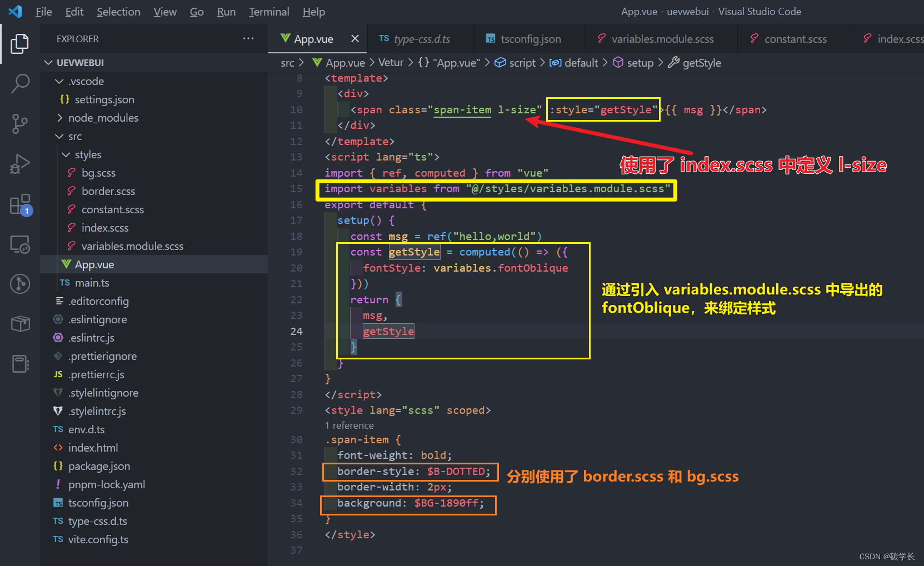The image size is (924, 566).
Task: Open the Source Control view
Action: 20,124
